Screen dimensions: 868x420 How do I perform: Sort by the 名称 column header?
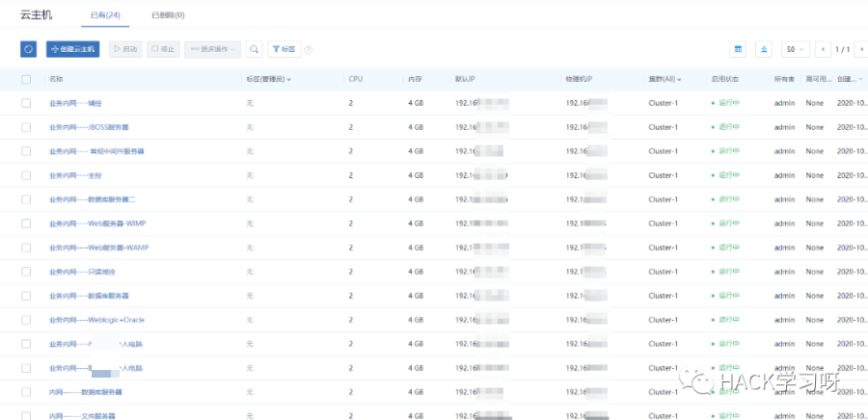click(x=56, y=79)
